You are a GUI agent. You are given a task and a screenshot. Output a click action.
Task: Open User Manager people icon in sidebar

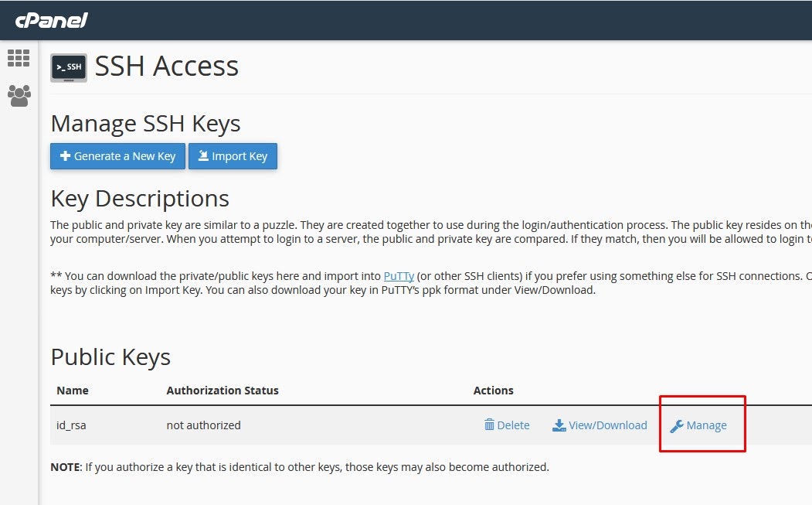point(19,96)
